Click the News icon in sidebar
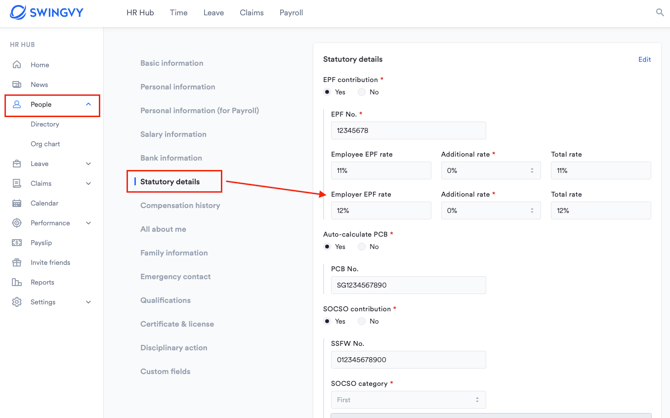The height and width of the screenshot is (418, 670). pyautogui.click(x=17, y=85)
